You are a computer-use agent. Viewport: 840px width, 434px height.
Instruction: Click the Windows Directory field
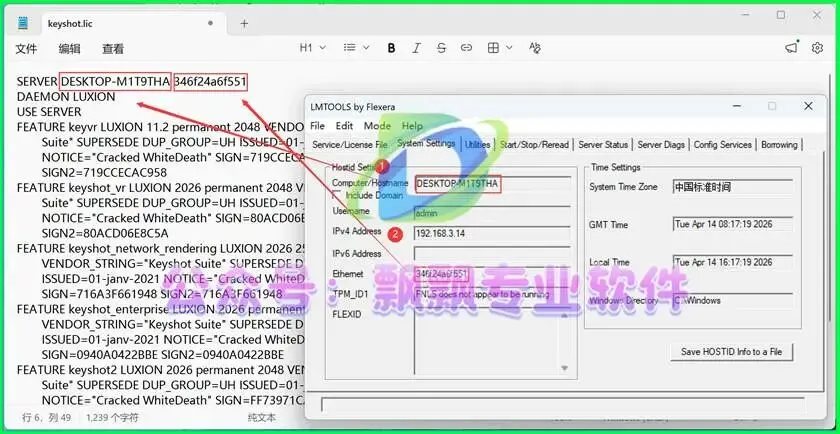pos(733,301)
